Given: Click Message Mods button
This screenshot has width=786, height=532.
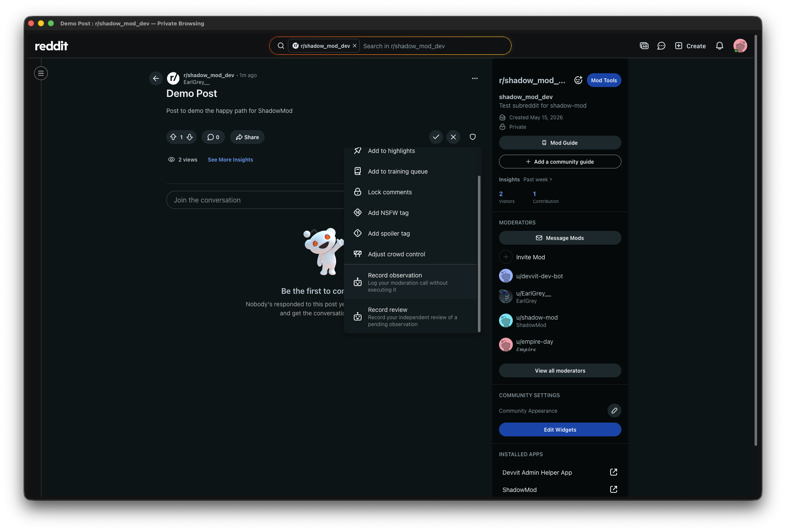Looking at the screenshot, I should pos(560,238).
